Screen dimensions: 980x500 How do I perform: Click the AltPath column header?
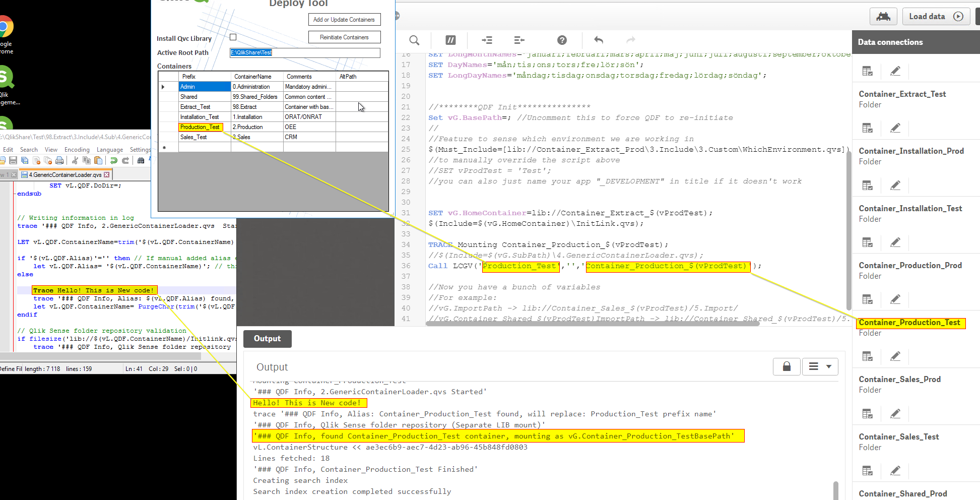coord(362,77)
